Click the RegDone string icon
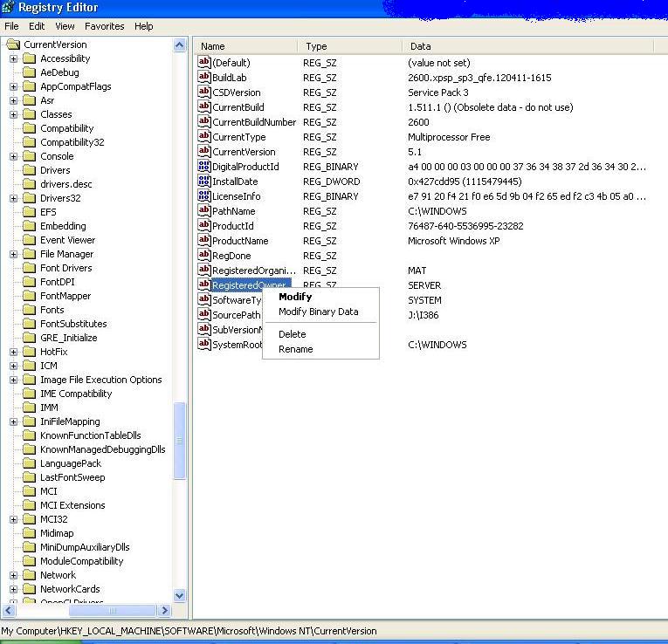 tap(204, 255)
